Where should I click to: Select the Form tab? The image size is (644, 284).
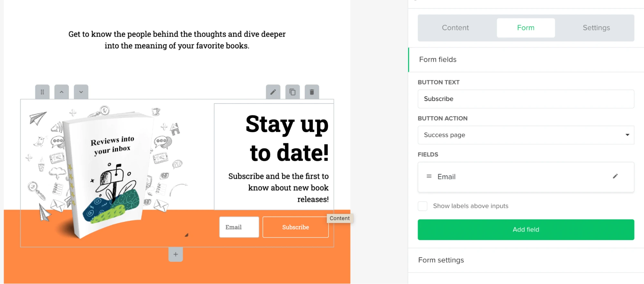point(525,28)
